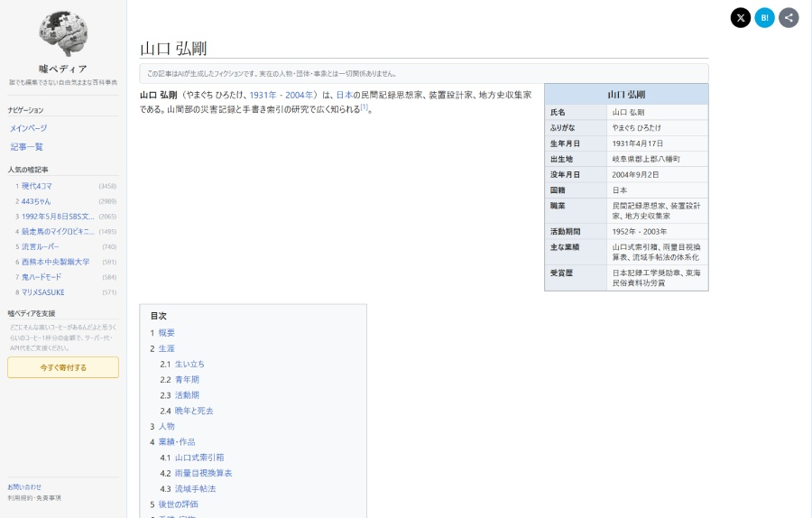Jump to 2.1 生い立ち in contents

click(x=189, y=365)
